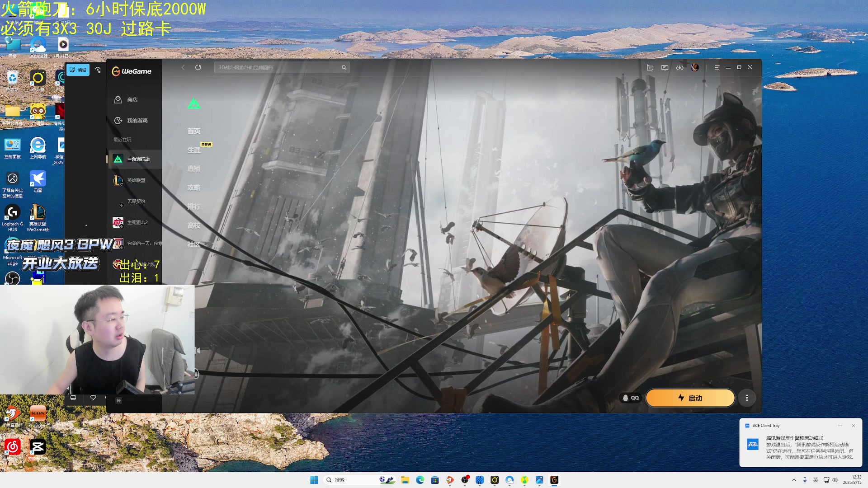868x488 pixels.
Task: Open the 迅雷 desktop icon
Action: coord(38,182)
